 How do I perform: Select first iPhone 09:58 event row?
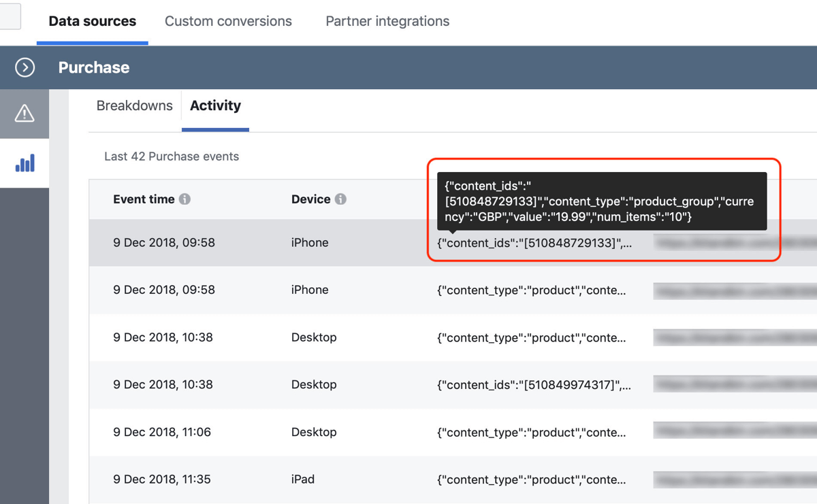point(164,243)
